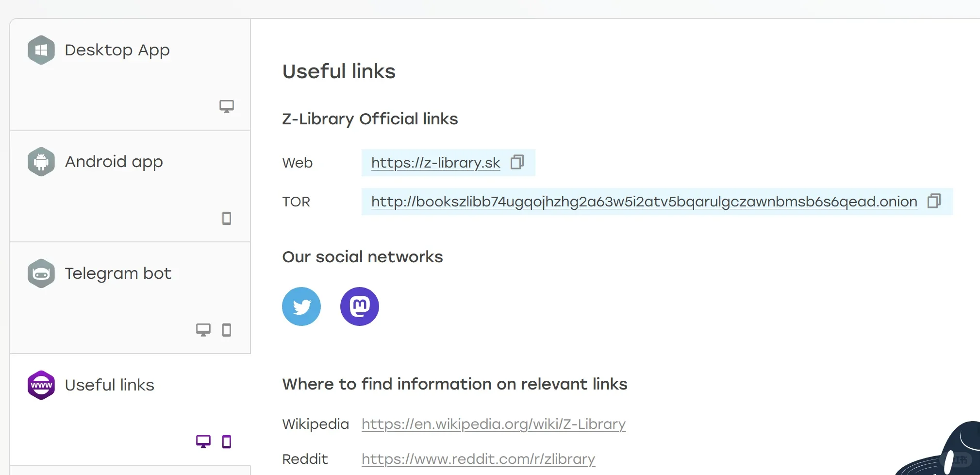Open the Twitter social network icon
The image size is (980, 475).
click(x=301, y=306)
